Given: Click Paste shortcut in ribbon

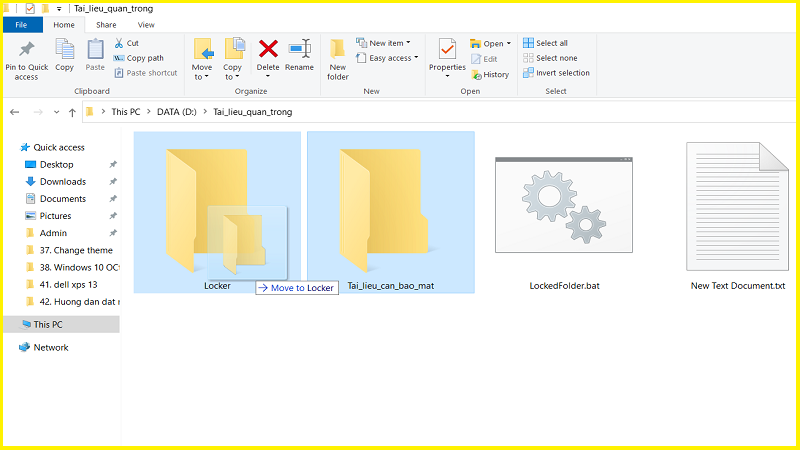Looking at the screenshot, I should click(146, 73).
